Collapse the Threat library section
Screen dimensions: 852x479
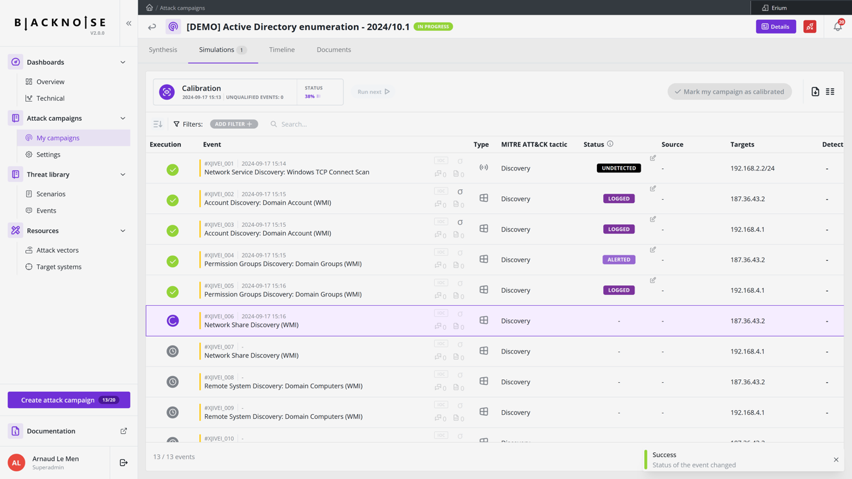pyautogui.click(x=123, y=174)
